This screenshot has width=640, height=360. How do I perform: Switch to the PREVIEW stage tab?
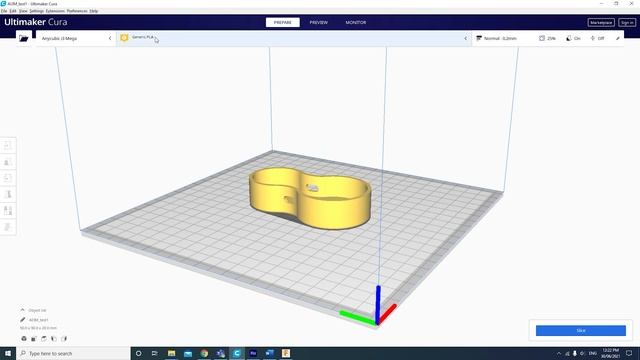[318, 22]
